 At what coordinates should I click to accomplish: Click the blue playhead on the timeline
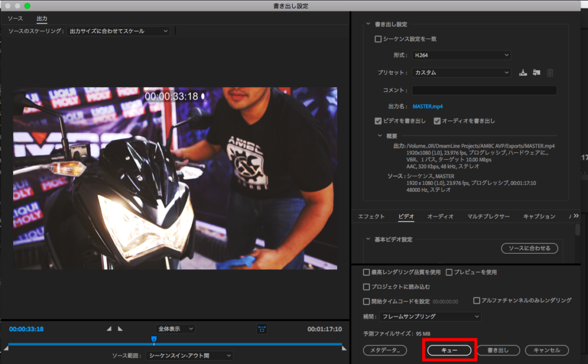click(153, 340)
